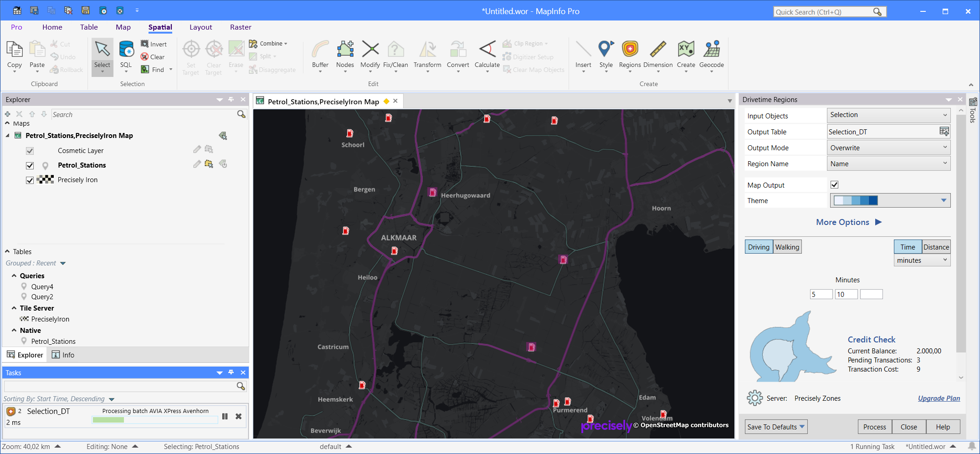Open the Table ribbon tab
This screenshot has height=454, width=980.
pos(89,27)
